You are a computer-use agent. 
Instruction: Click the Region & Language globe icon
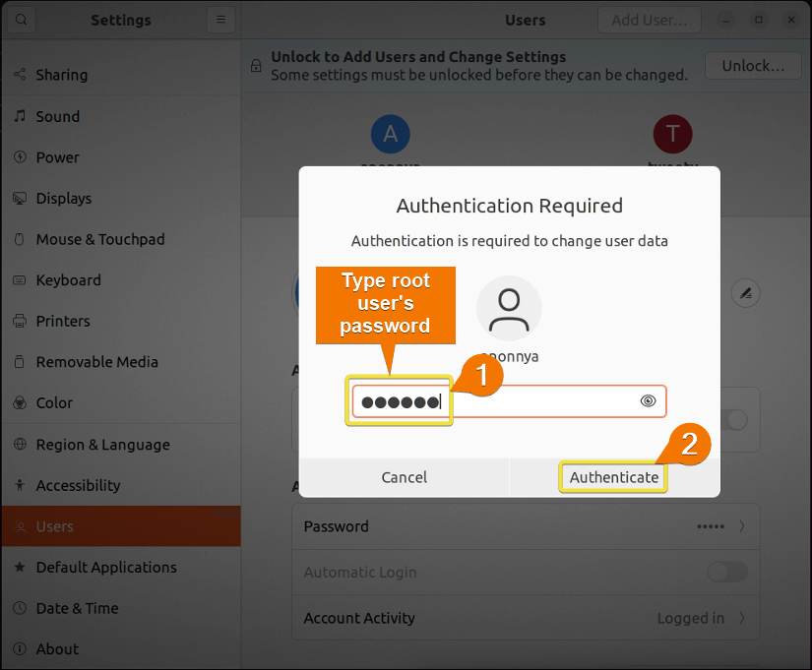tap(20, 445)
